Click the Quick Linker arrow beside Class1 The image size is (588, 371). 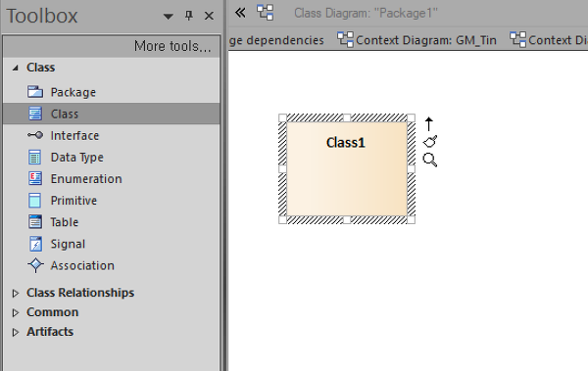click(429, 124)
